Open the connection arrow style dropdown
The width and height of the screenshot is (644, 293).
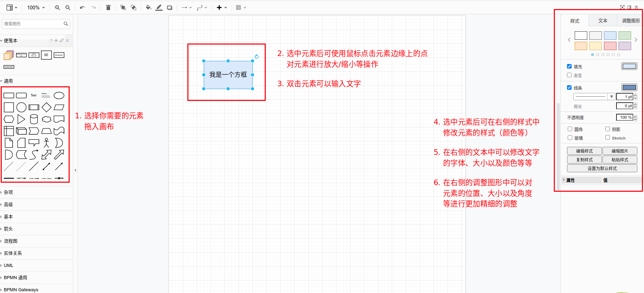point(187,8)
